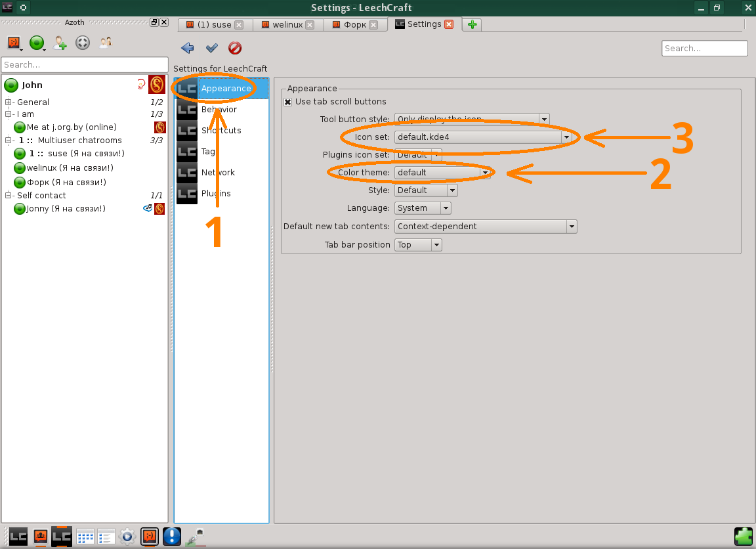The height and width of the screenshot is (549, 756).
Task: Close the Azoth dock panel
Action: pyautogui.click(x=164, y=22)
